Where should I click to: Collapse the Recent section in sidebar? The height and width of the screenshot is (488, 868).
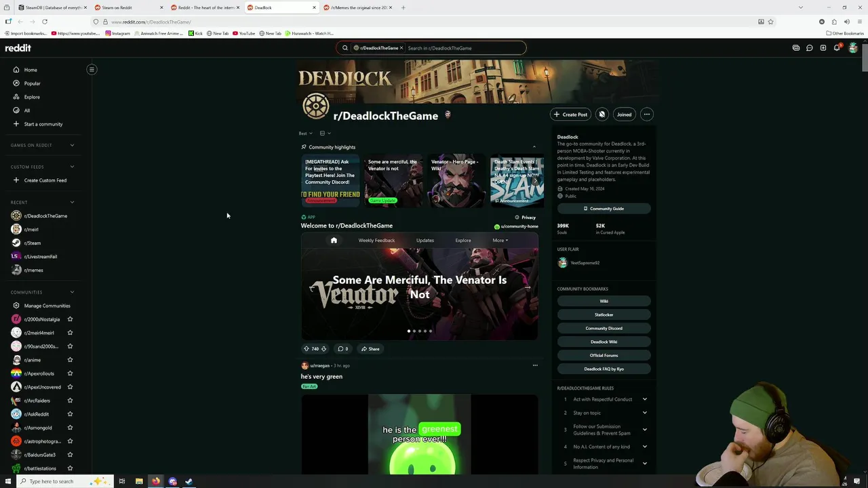coord(72,202)
